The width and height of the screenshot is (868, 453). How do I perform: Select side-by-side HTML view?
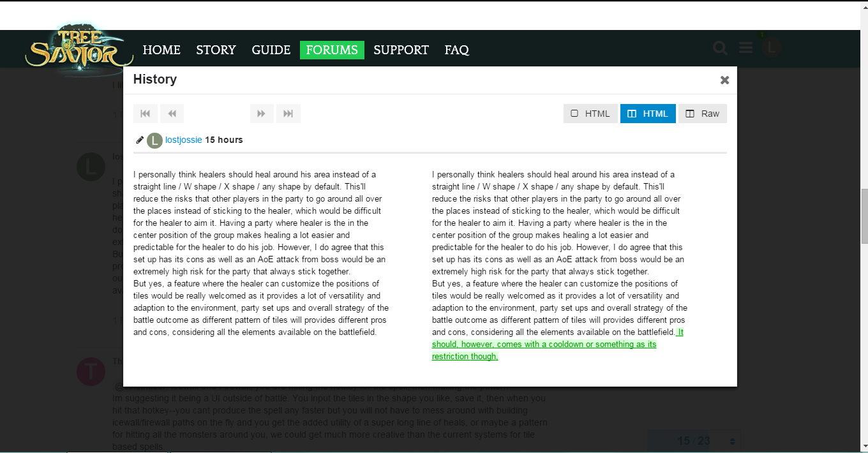(648, 114)
